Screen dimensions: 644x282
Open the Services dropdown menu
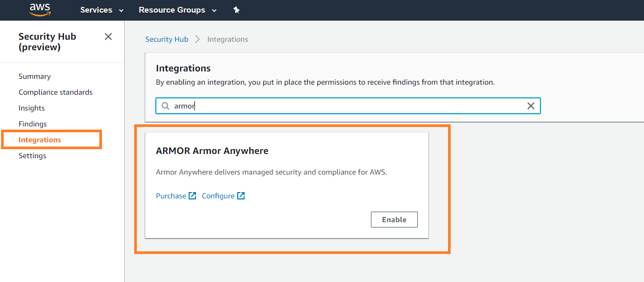click(x=102, y=10)
